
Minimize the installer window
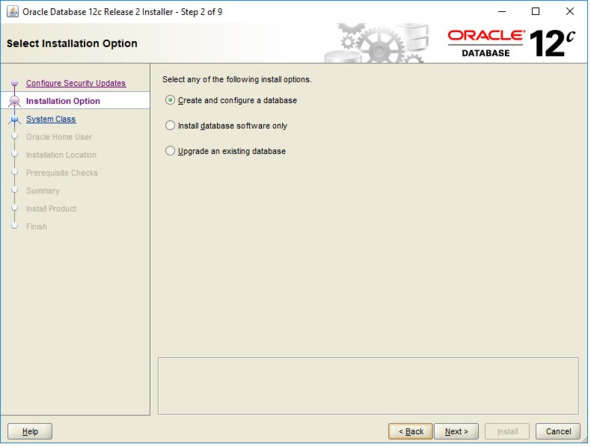(502, 12)
